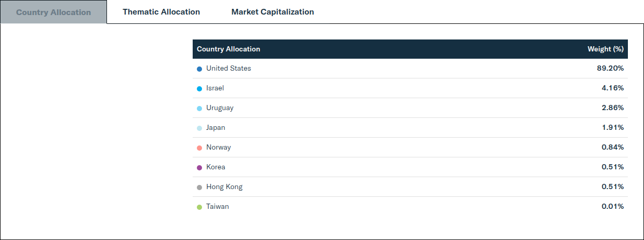Click the Israel color dot
644x240 pixels.
point(199,88)
